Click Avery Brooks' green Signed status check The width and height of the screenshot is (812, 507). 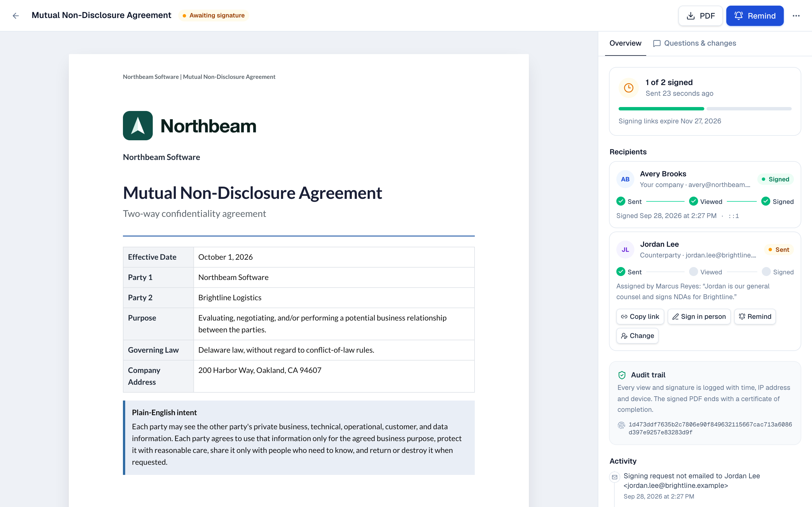[x=765, y=201]
